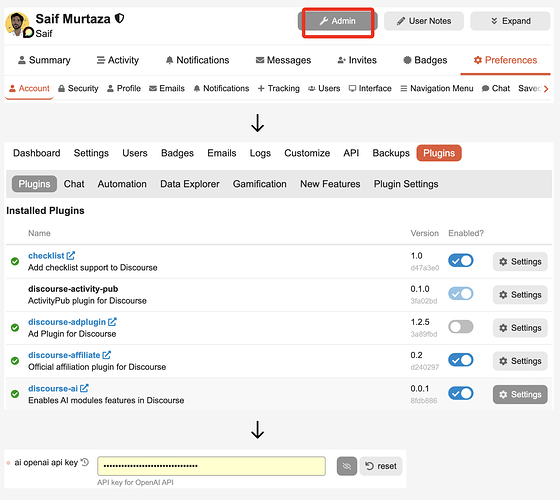The image size is (560, 500).
Task: Toggle the discourse-ai enabled switch
Action: click(x=461, y=394)
